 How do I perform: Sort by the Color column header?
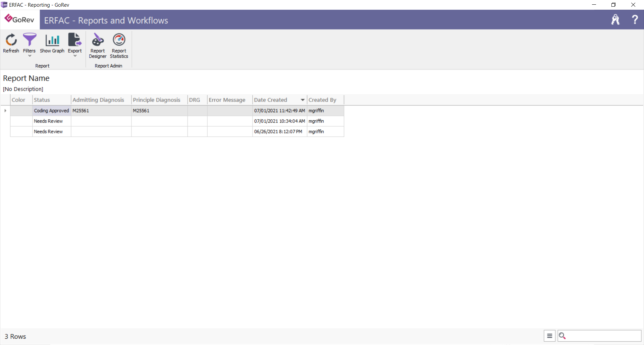pyautogui.click(x=21, y=100)
